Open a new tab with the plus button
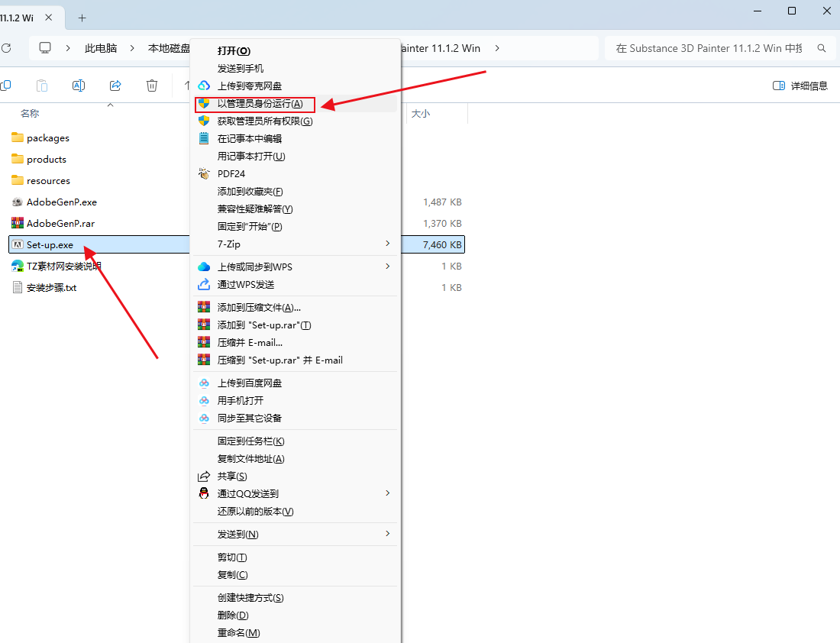 [x=82, y=18]
